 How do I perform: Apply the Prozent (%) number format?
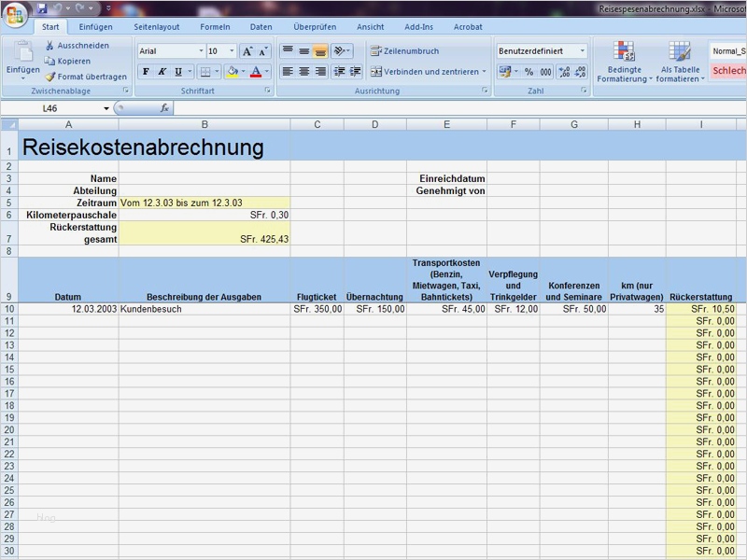(528, 72)
